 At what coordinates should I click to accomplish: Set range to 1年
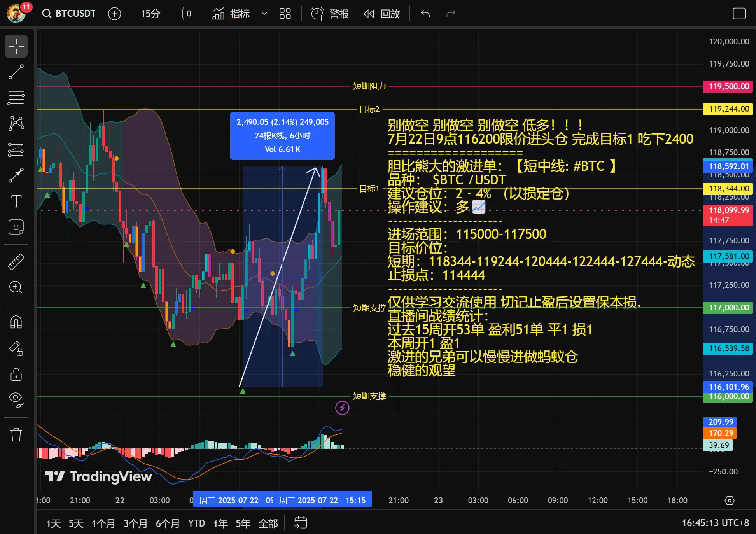220,523
